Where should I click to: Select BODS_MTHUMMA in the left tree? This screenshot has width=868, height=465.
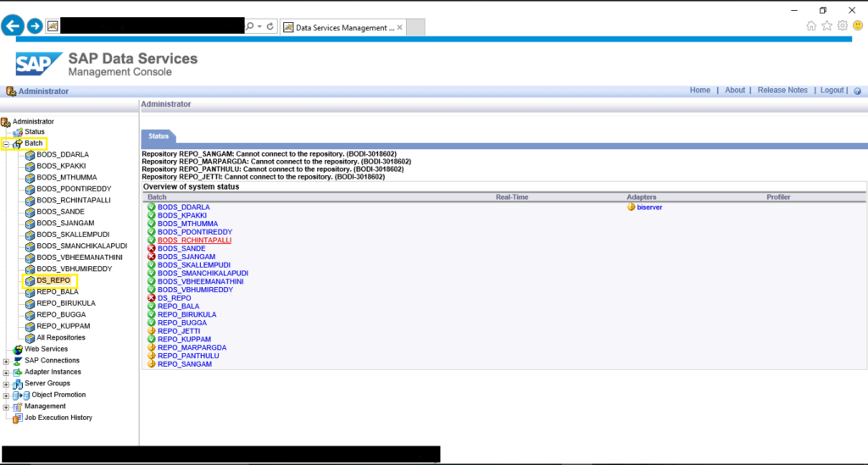point(66,178)
